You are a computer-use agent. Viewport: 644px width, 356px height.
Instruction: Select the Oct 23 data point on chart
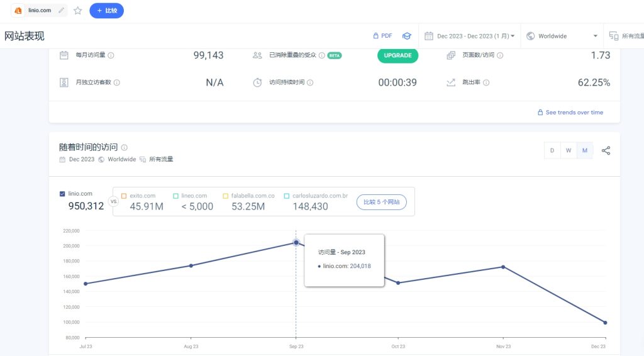point(398,283)
